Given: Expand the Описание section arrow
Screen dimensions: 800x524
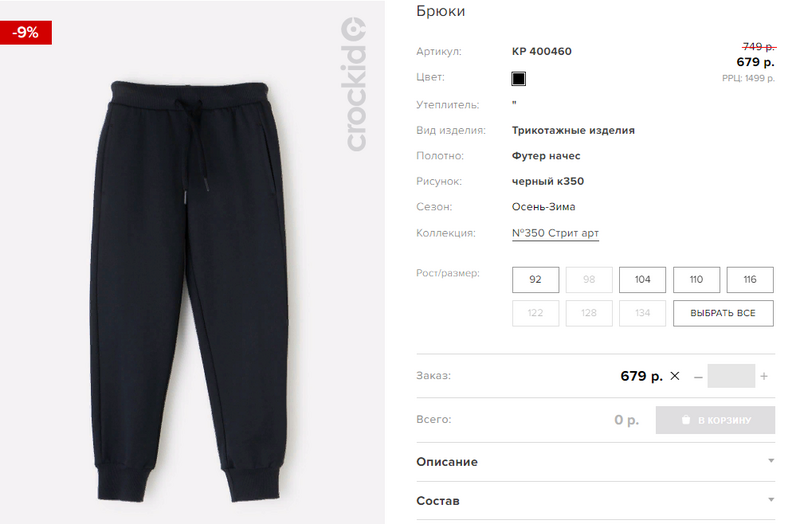Looking at the screenshot, I should click(771, 461).
